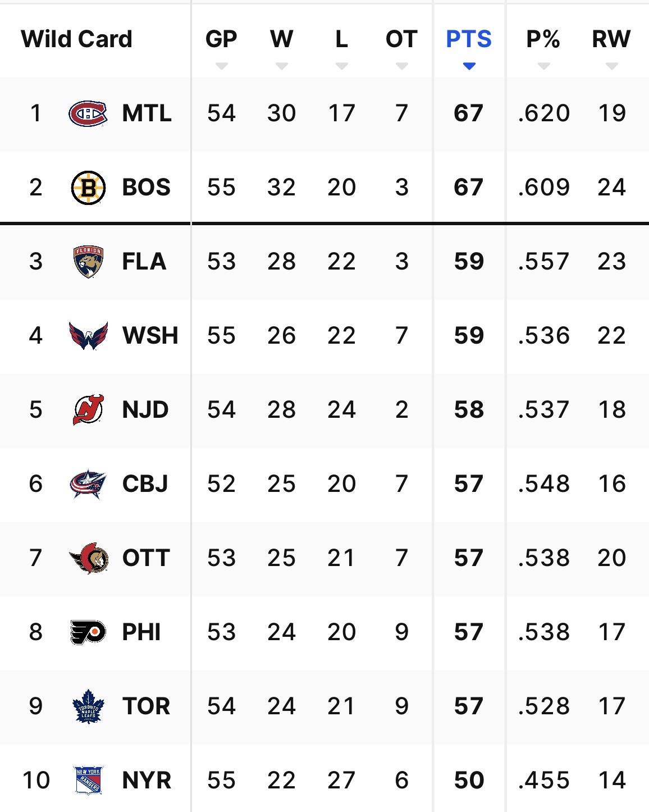Click the Toronto Maple Leafs logo
The width and height of the screenshot is (649, 812).
tap(88, 706)
